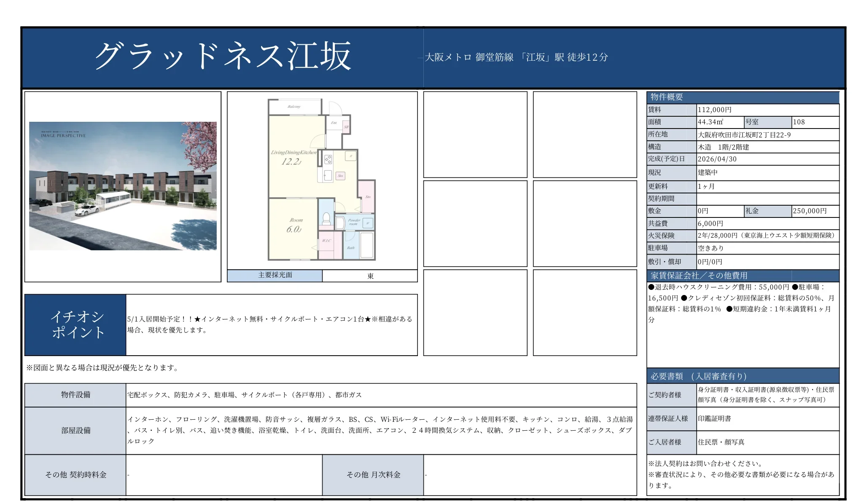Select the 礼金 250,000円 value cell

(x=815, y=211)
